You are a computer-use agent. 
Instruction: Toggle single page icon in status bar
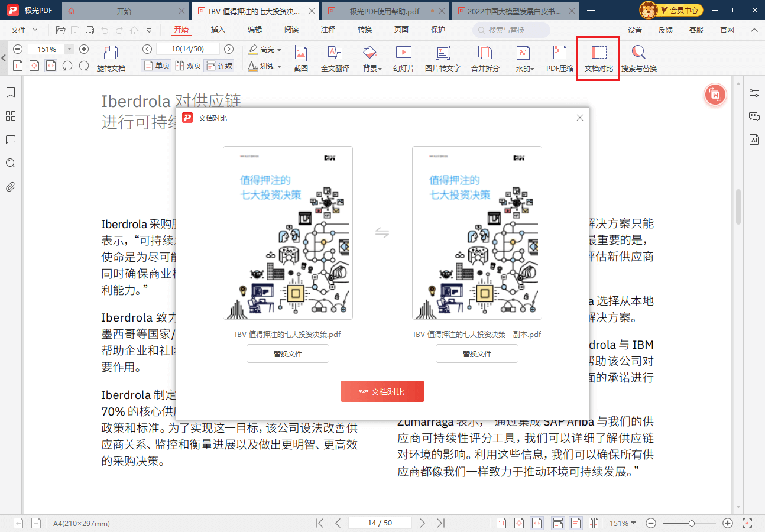(576, 523)
